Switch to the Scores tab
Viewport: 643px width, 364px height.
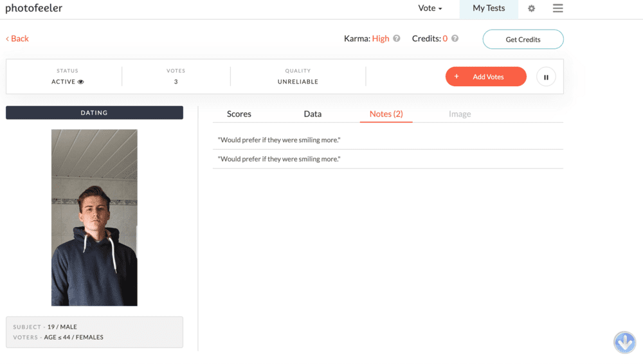[239, 114]
